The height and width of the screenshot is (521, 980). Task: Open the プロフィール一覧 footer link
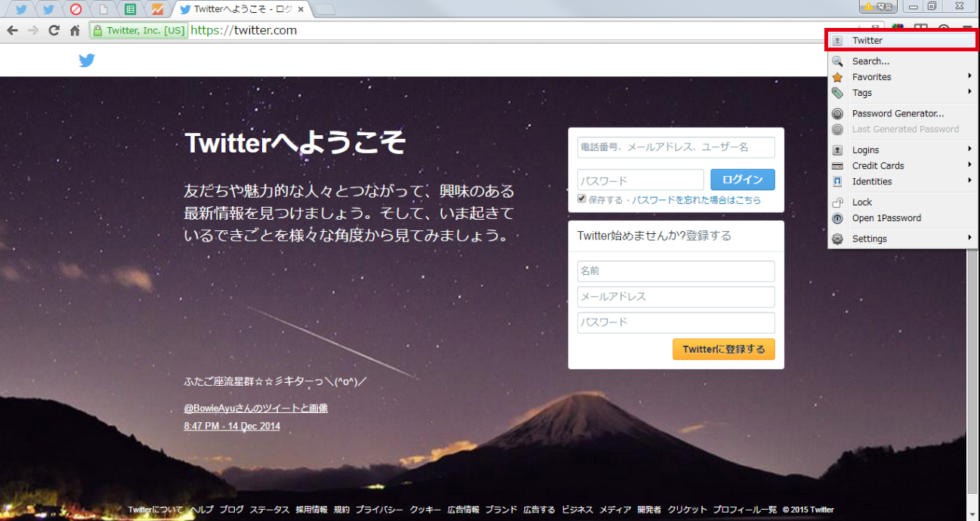(745, 510)
